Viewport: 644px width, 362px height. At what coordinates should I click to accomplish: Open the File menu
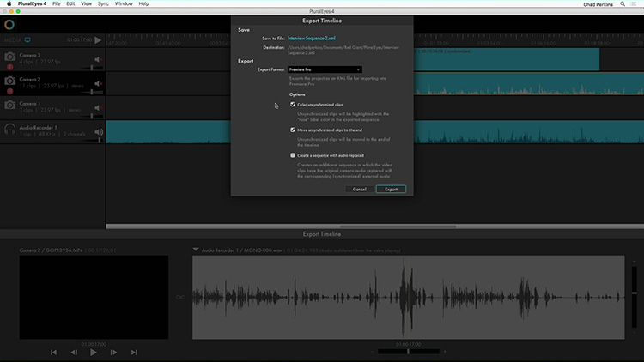(57, 3)
